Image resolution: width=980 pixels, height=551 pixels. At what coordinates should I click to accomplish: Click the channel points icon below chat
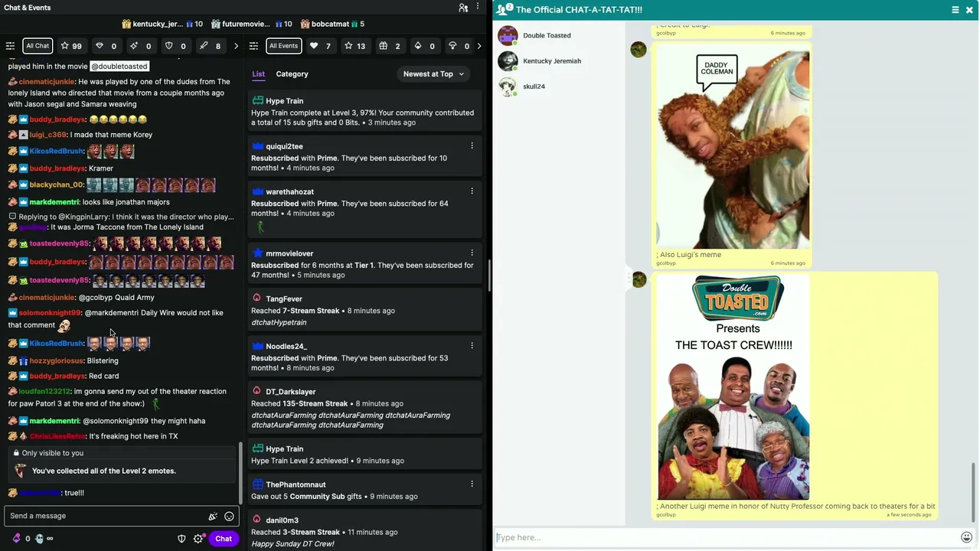[x=39, y=539]
